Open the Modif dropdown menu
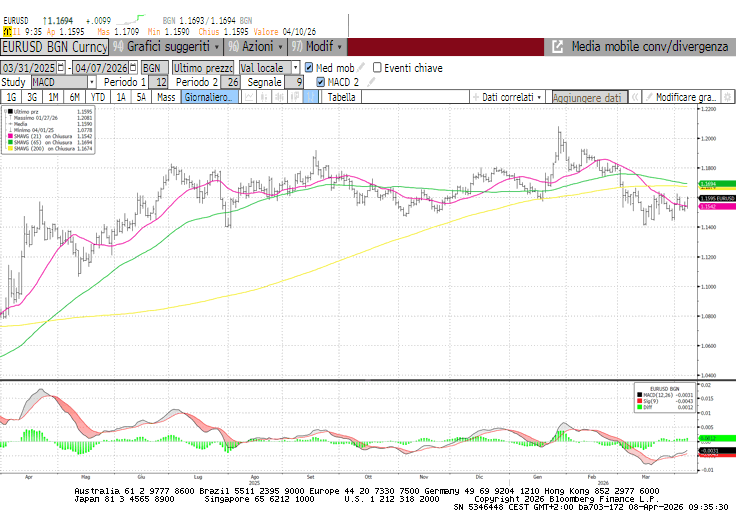The image size is (736, 530). pos(317,46)
